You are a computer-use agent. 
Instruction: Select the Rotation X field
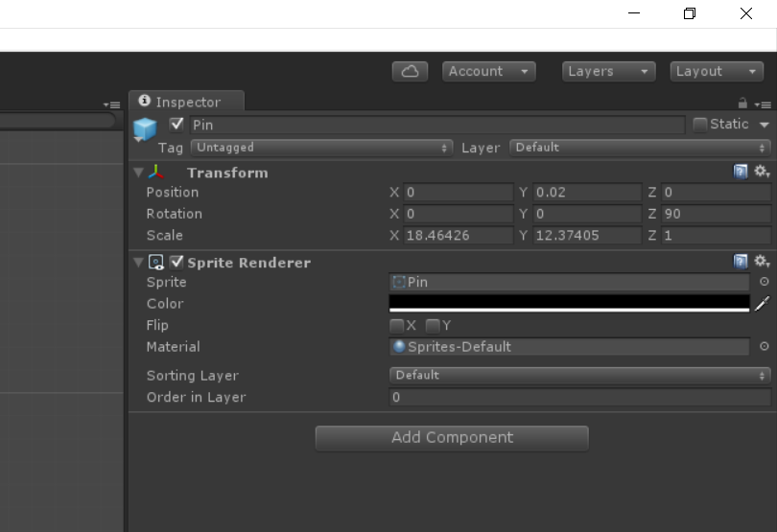pos(459,214)
